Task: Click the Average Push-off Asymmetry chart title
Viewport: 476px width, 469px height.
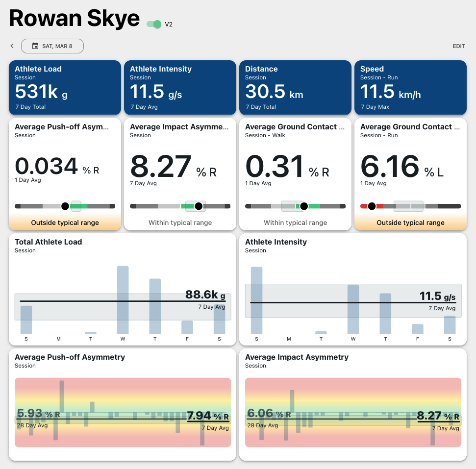Action: coord(70,357)
